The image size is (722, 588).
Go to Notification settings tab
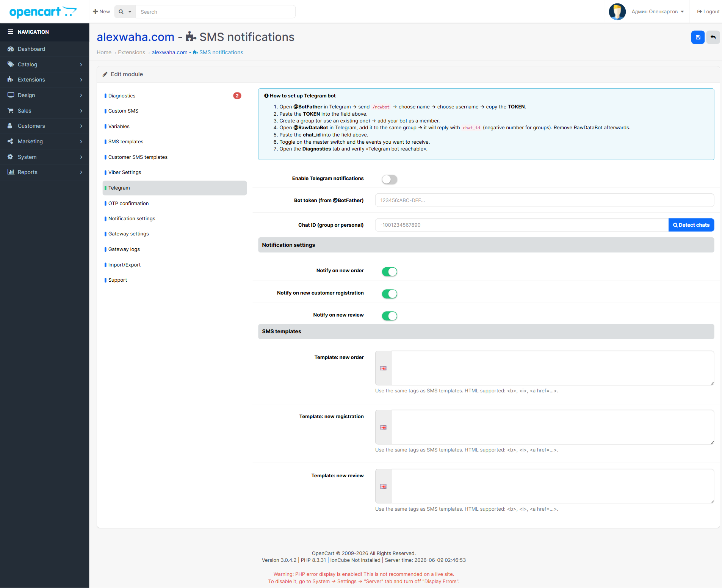pos(175,219)
